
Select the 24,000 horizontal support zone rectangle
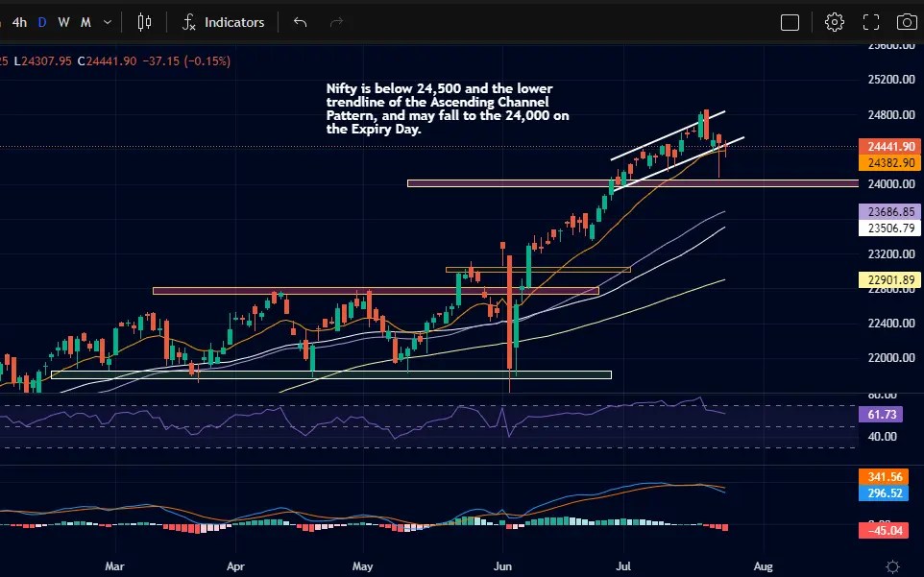click(x=633, y=183)
